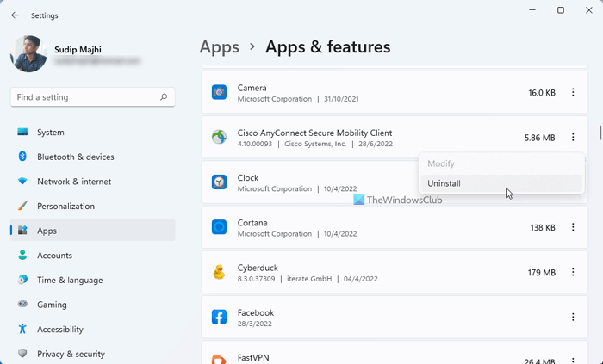Choose Uninstall from the context menu

point(501,183)
